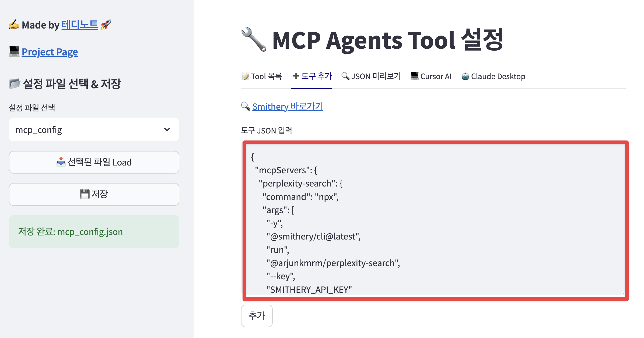Click the laptop icon next to Project Page
The width and height of the screenshot is (644, 338).
click(14, 51)
